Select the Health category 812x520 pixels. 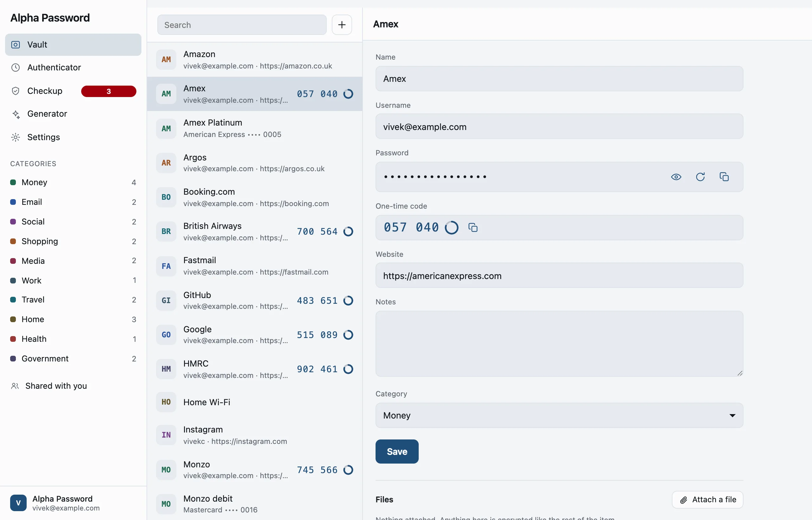[x=73, y=339]
